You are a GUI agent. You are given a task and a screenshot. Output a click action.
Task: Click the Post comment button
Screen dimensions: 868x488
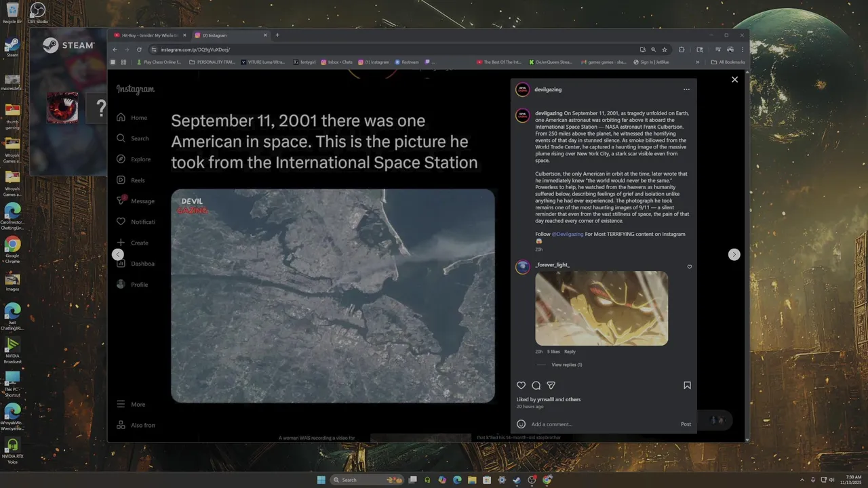[x=686, y=424]
